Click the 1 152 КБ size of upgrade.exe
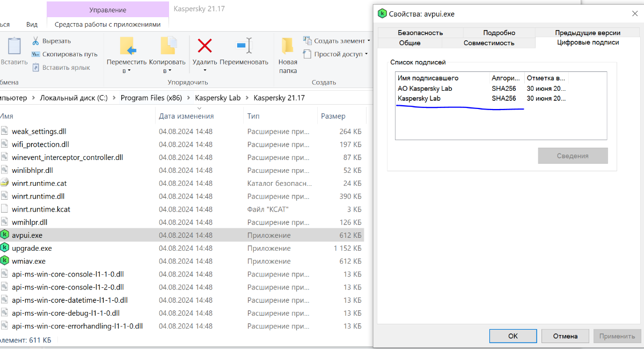 coord(347,248)
